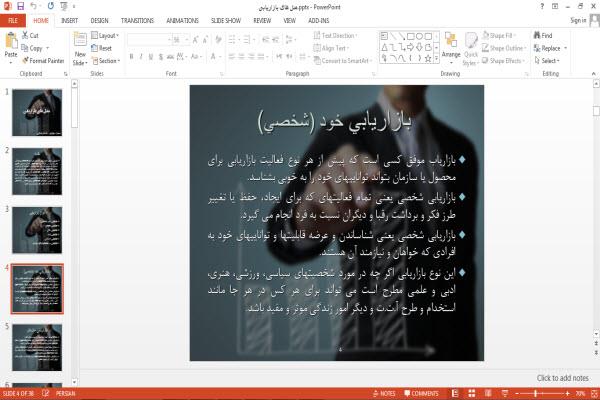The image size is (600, 400).
Task: Convert to SmartArt graphic
Action: click(342, 60)
